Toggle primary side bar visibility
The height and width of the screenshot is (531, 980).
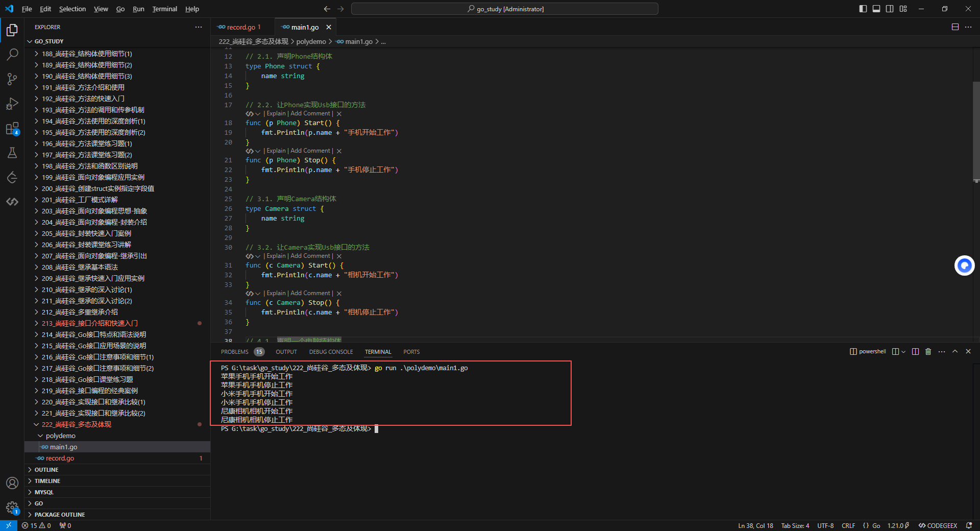tap(863, 9)
